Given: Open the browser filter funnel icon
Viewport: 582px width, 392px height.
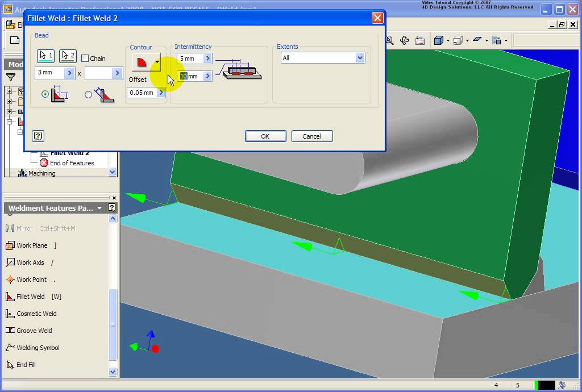Looking at the screenshot, I should (11, 77).
